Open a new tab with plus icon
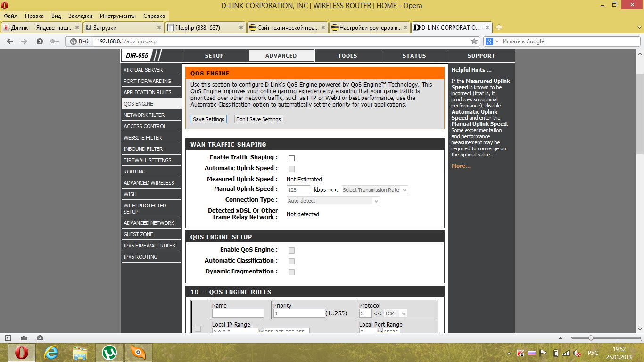 click(x=499, y=27)
